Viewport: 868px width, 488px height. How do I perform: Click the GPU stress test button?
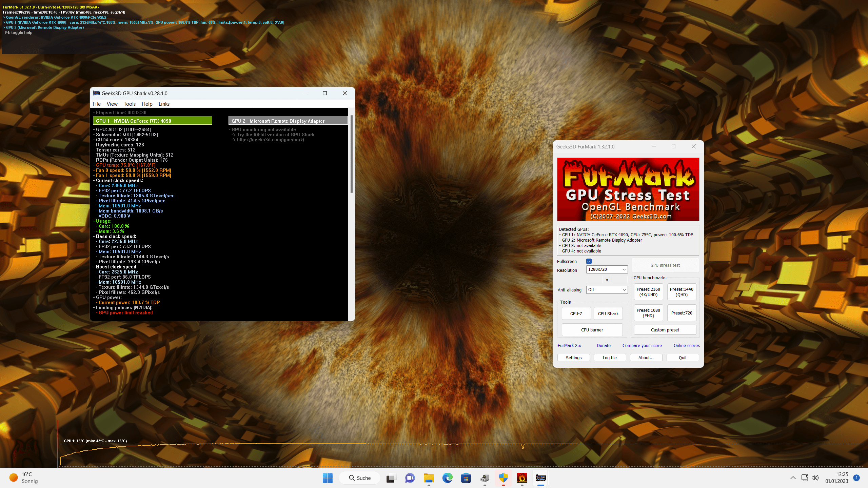(665, 265)
